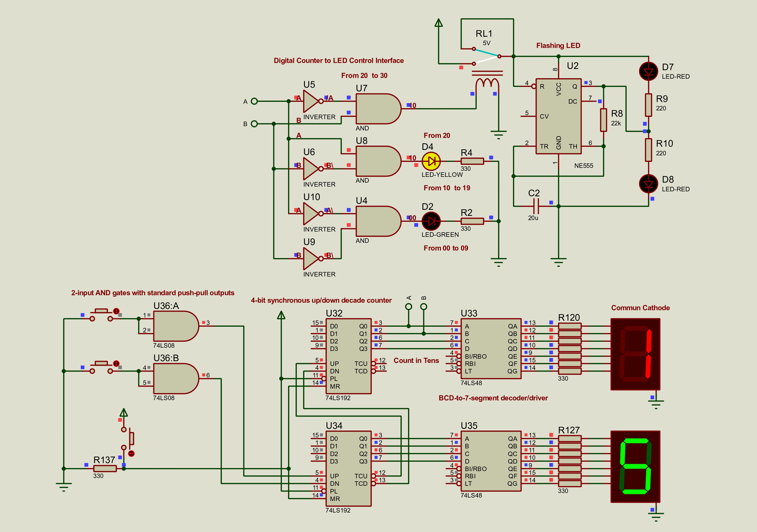757x532 pixels.
Task: Click the power terminal arrow left of RL1
Action: (x=438, y=22)
